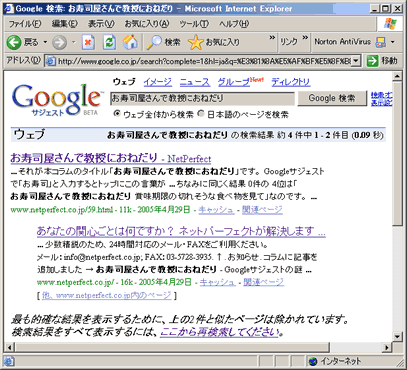Click the vertical scrollbar up arrow
This screenshot has width=407, height=370.
397,76
